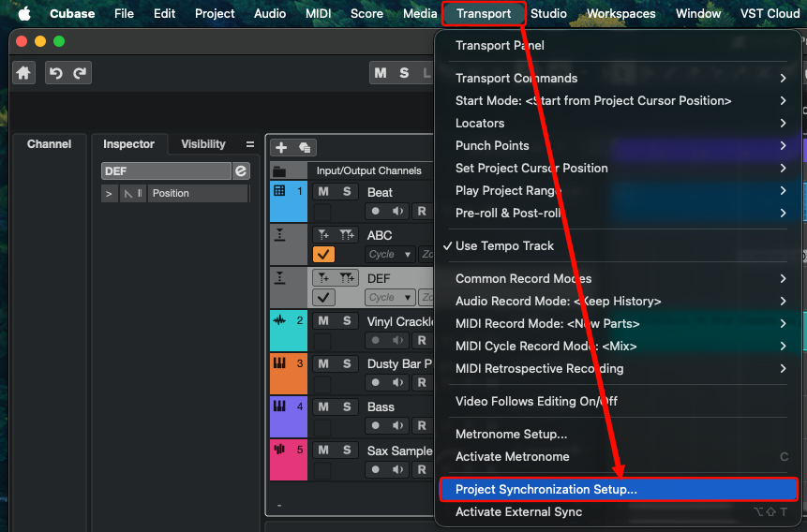
Task: Toggle global Mute state M in toolbar
Action: 381,73
